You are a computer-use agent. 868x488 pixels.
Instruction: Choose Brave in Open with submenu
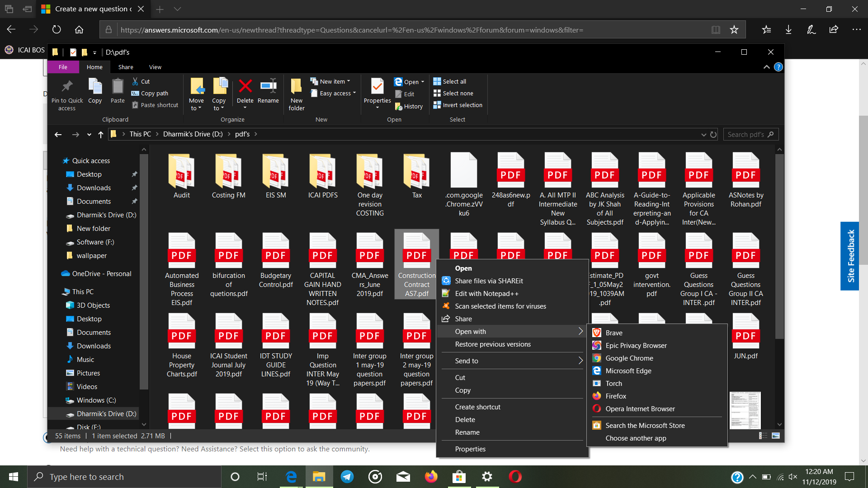click(x=657, y=333)
